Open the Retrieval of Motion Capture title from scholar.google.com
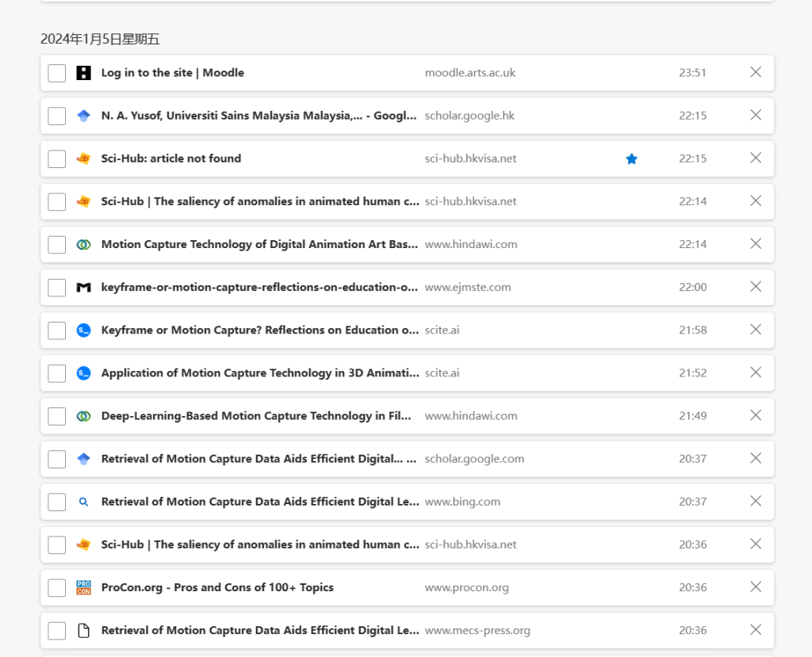812x657 pixels. click(259, 459)
